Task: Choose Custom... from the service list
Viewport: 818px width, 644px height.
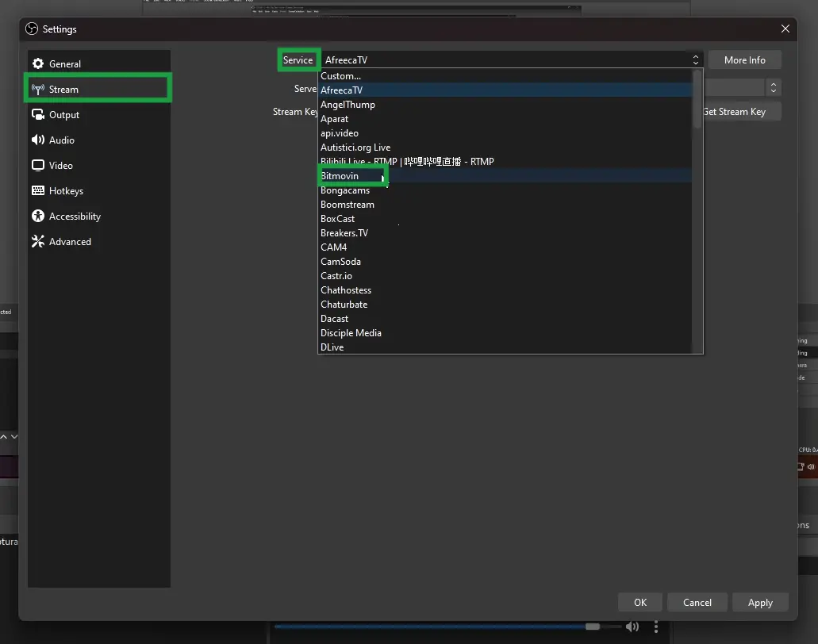Action: click(505, 76)
